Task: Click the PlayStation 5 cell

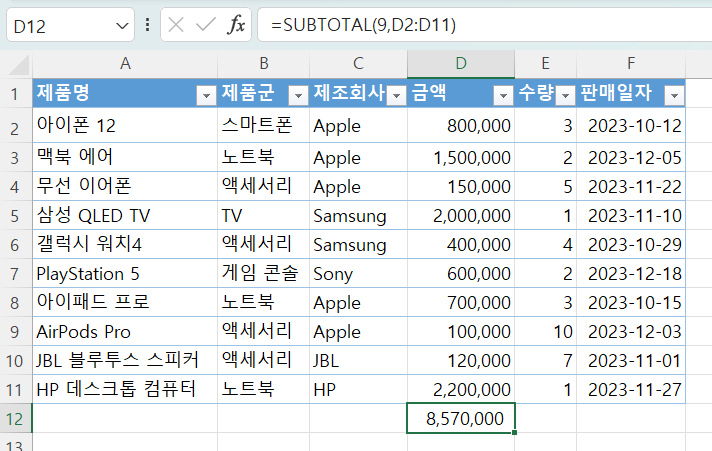Action: click(125, 274)
